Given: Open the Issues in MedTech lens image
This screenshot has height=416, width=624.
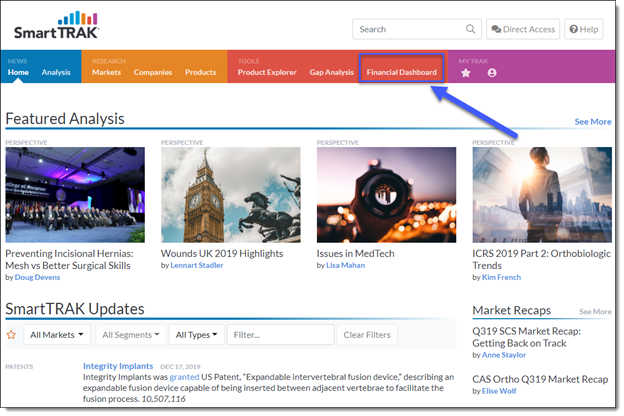Looking at the screenshot, I should point(386,195).
